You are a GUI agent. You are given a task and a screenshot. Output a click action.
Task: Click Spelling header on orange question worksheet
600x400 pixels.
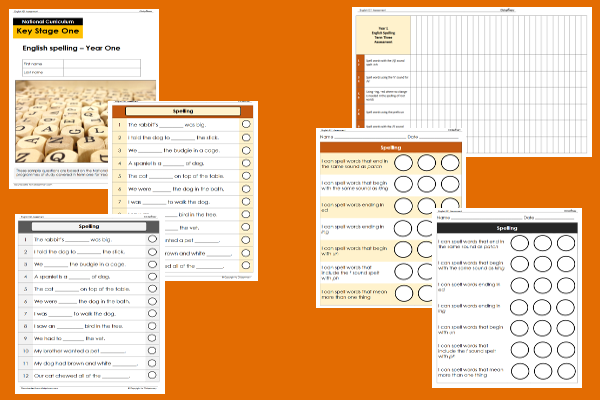point(183,111)
